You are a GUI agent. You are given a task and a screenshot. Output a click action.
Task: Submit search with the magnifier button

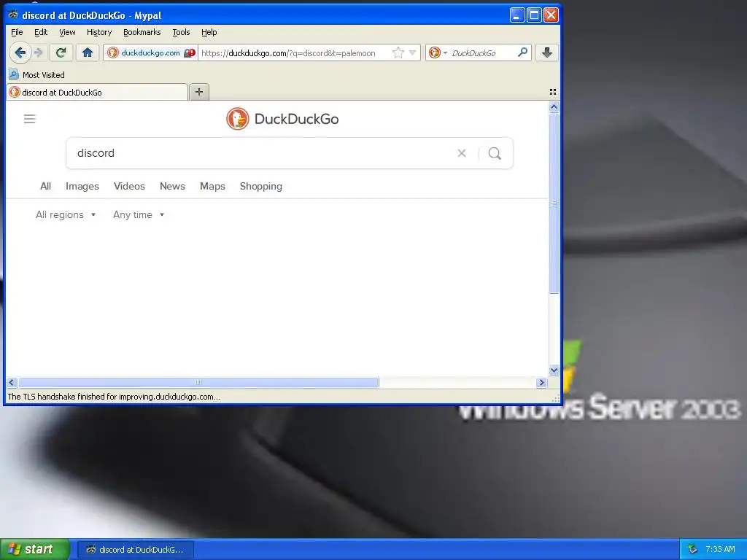click(495, 153)
